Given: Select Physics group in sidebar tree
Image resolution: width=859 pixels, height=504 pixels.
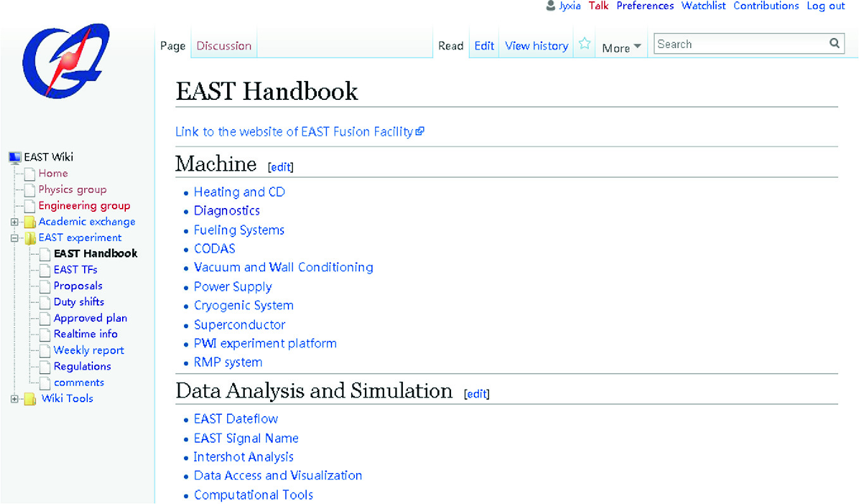Looking at the screenshot, I should tap(72, 190).
